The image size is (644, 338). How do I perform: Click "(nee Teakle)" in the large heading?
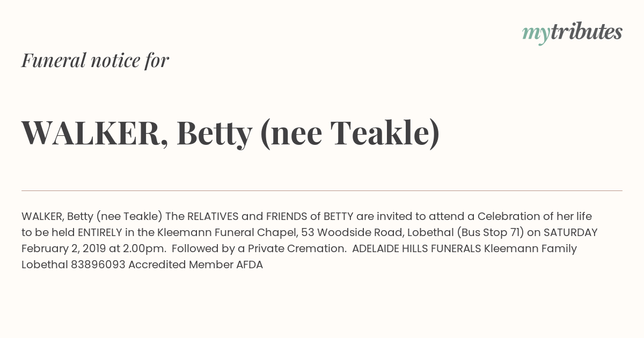point(350,134)
